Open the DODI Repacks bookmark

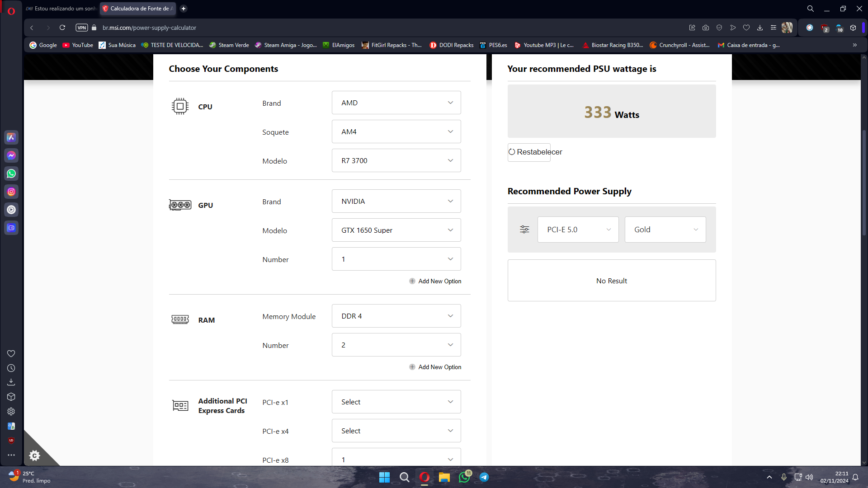[x=452, y=45]
